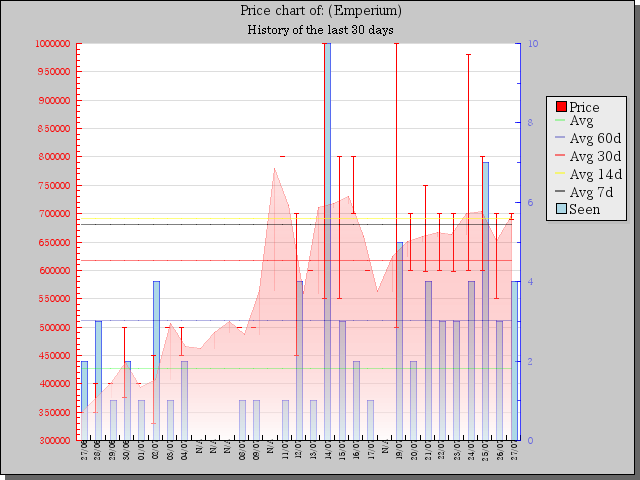Image resolution: width=640 pixels, height=480 pixels.
Task: Click the 600000 price axis label
Action: 54,270
